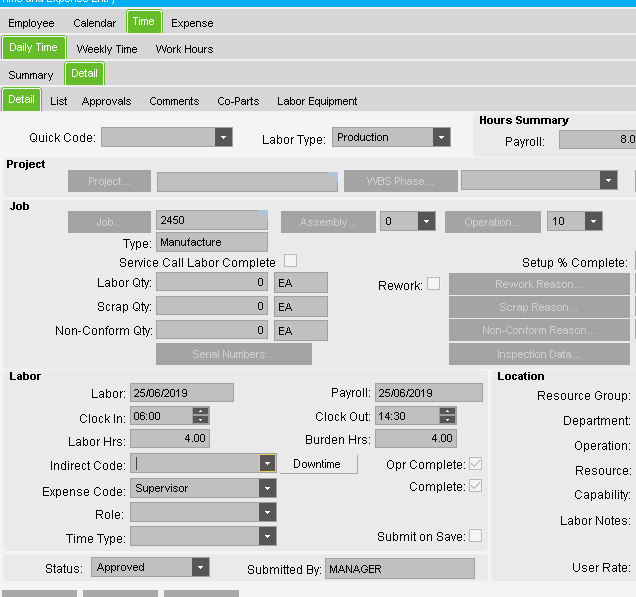Click the Serial Numbers... button

pyautogui.click(x=234, y=354)
